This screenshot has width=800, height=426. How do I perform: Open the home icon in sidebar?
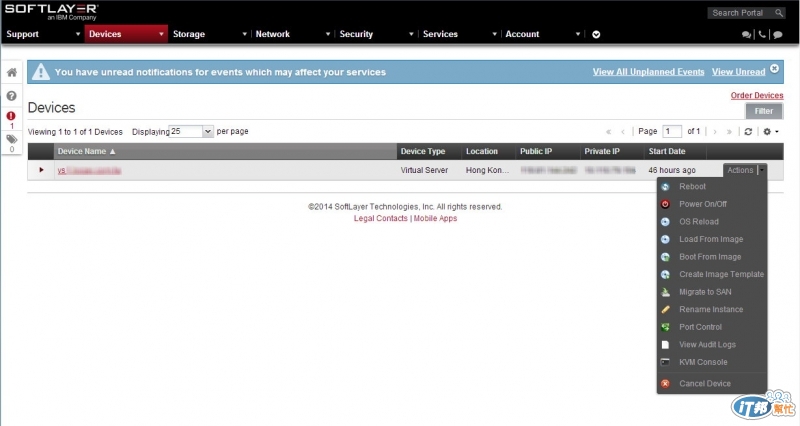(x=12, y=72)
